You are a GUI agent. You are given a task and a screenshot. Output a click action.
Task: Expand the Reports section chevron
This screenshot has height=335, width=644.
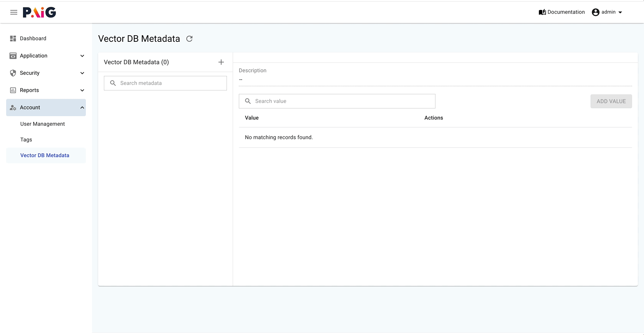(x=82, y=90)
